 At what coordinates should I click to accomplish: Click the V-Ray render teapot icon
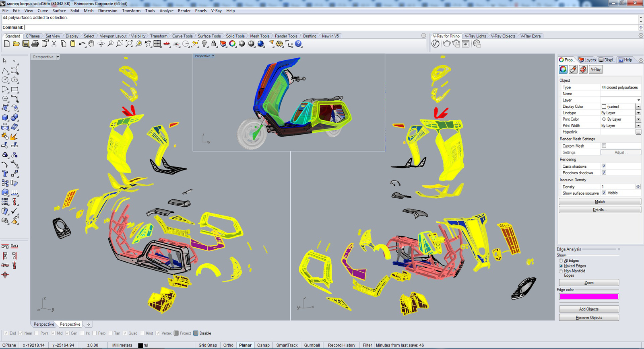point(447,44)
